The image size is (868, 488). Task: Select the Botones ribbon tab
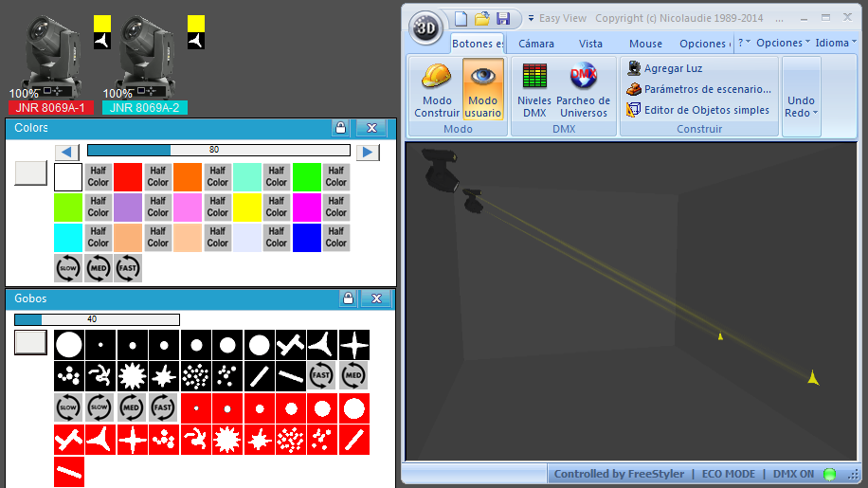(x=478, y=44)
